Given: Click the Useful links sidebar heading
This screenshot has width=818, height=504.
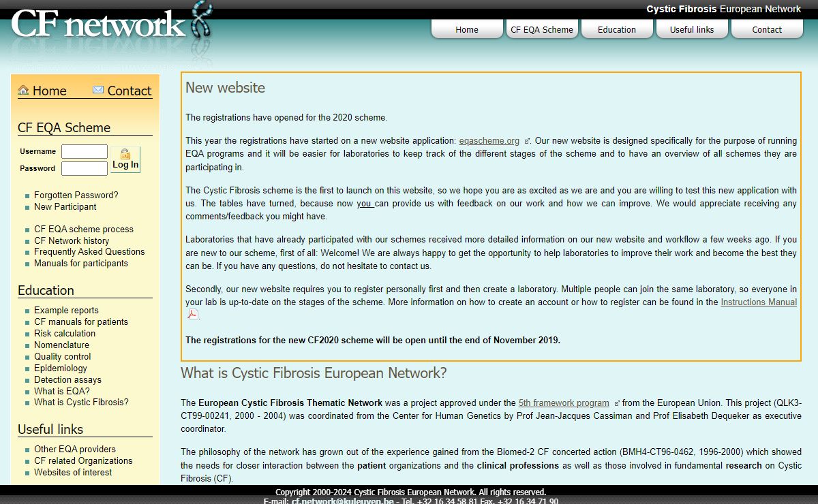Looking at the screenshot, I should [x=50, y=429].
